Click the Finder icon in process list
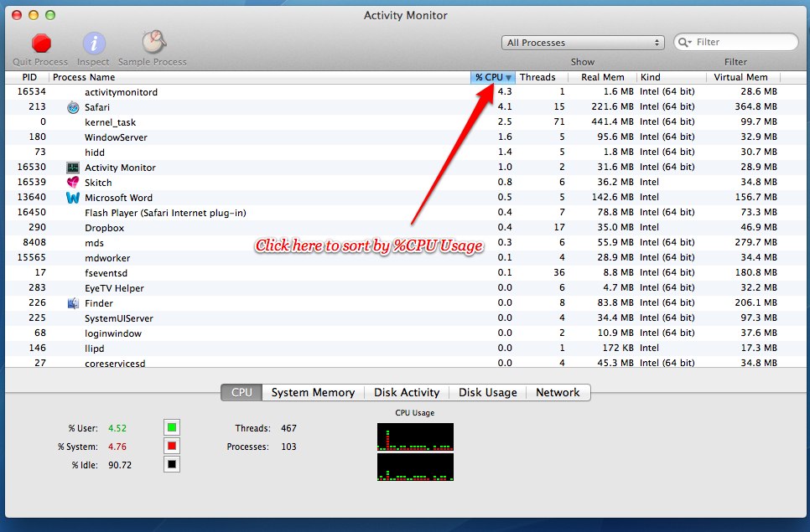This screenshot has width=810, height=532. click(73, 303)
